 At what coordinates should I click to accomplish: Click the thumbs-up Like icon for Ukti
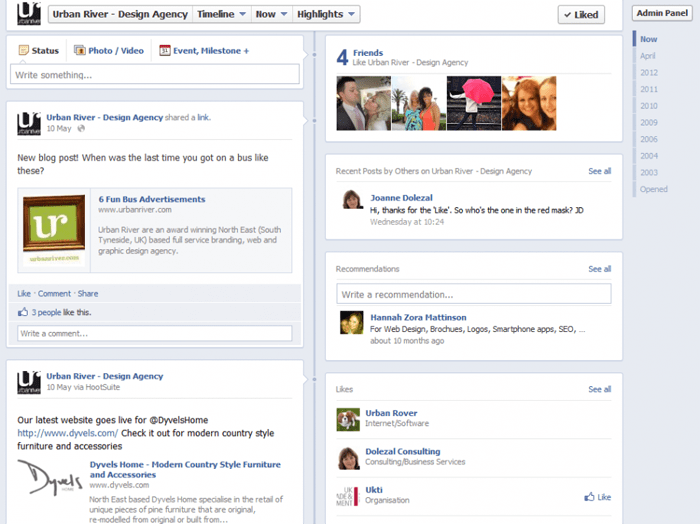click(590, 497)
